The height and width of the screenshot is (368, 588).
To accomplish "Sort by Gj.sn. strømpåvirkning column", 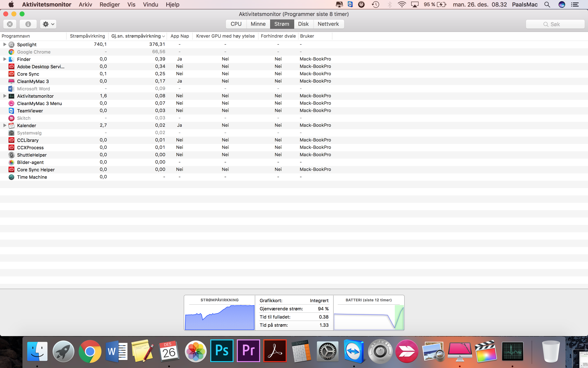I will [138, 36].
